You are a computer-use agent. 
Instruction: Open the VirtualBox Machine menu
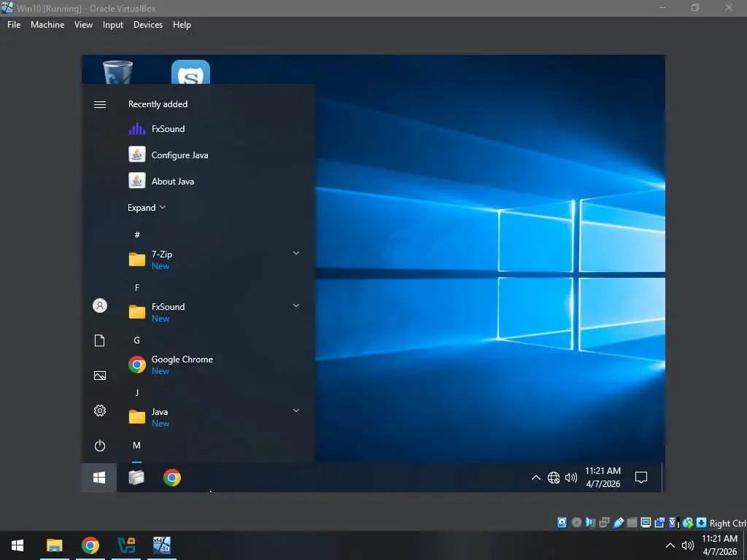[x=47, y=25]
